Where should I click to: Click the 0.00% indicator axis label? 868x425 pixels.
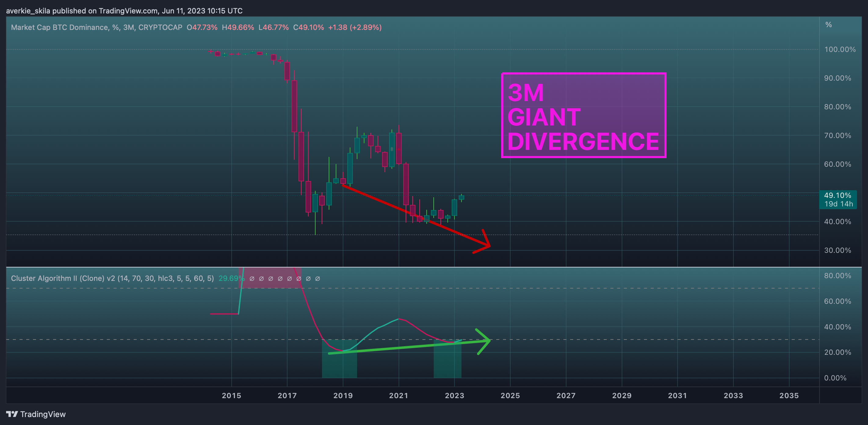coord(835,378)
